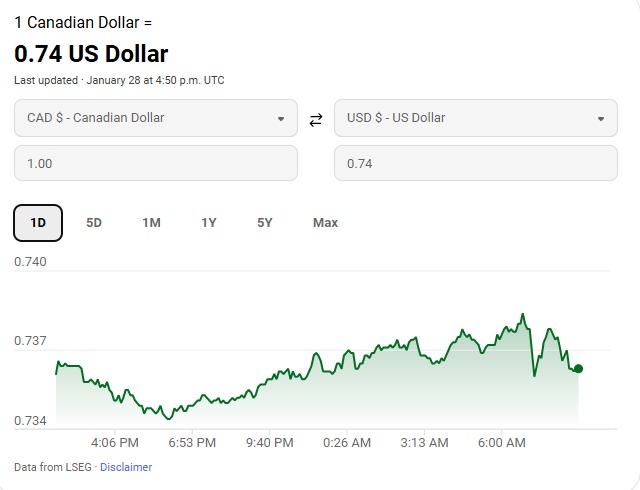This screenshot has height=490, width=640.
Task: Click the 0.74 US Dollar heading
Action: (91, 54)
